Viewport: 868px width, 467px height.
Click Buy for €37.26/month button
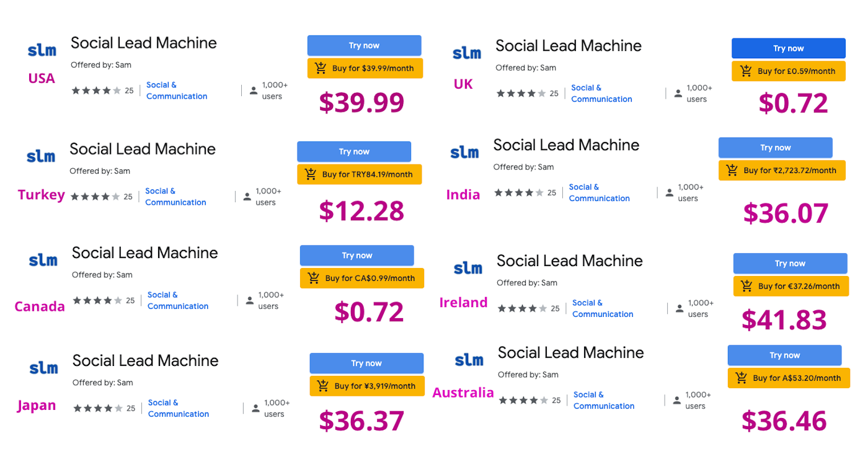(x=790, y=287)
